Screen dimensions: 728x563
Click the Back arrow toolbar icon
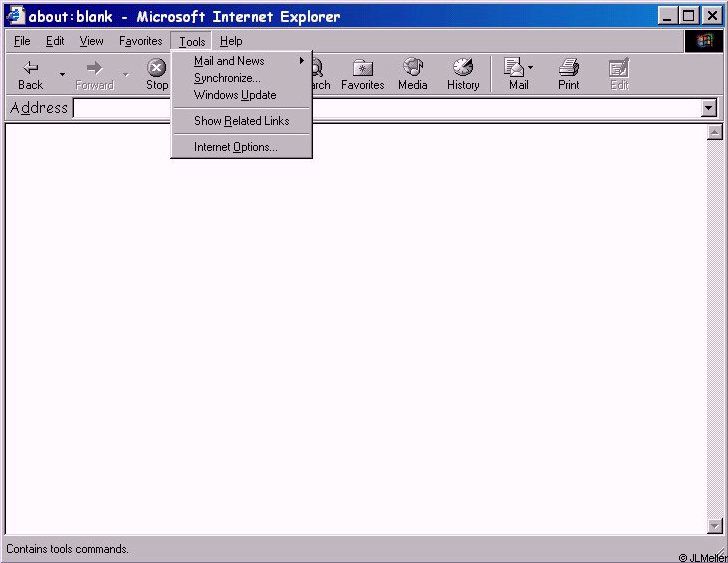click(31, 68)
